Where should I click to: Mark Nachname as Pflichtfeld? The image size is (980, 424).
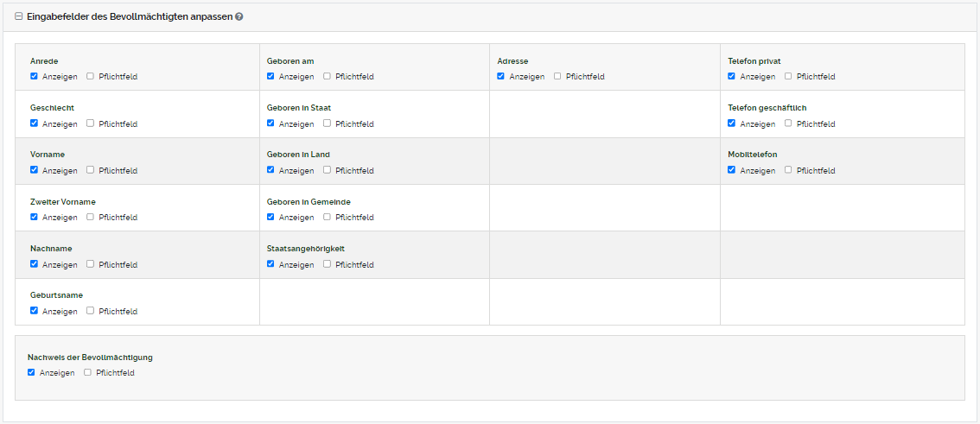[x=91, y=264]
